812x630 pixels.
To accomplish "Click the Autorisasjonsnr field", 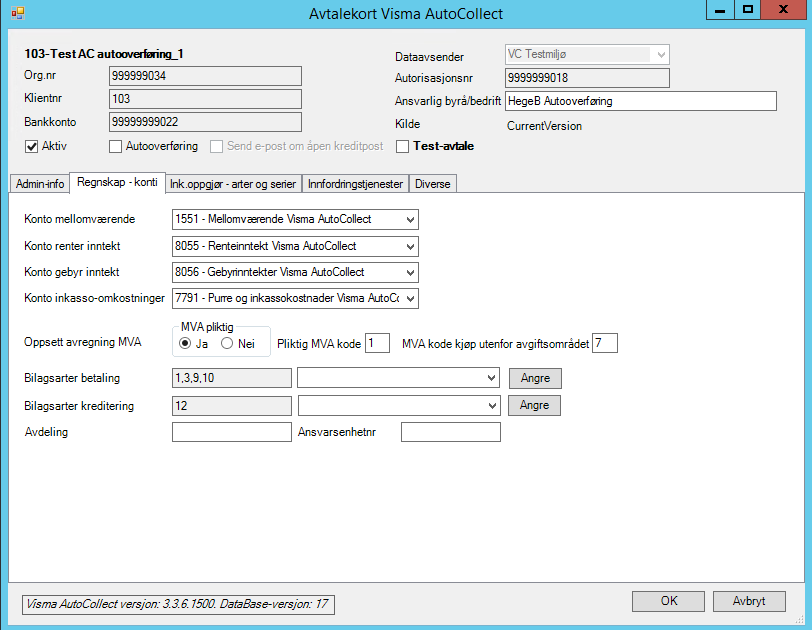I will pos(587,78).
